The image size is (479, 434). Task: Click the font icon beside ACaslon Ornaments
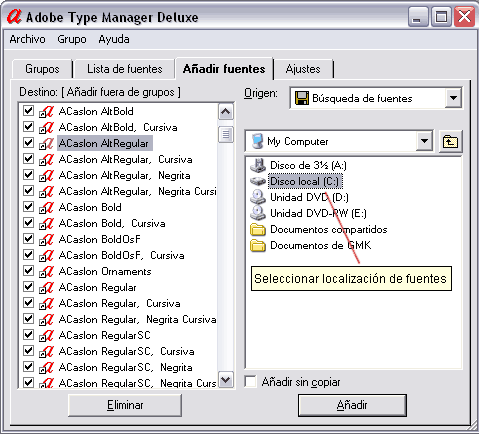(46, 272)
